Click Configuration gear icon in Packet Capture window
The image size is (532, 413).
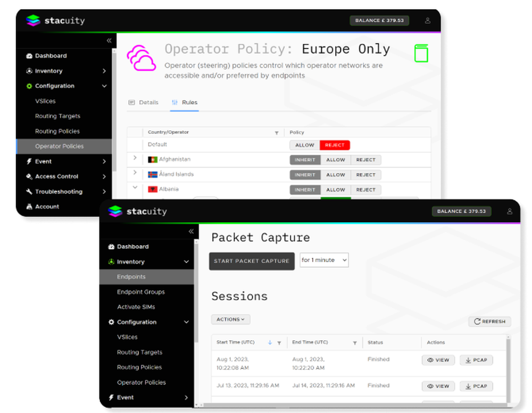[111, 322]
